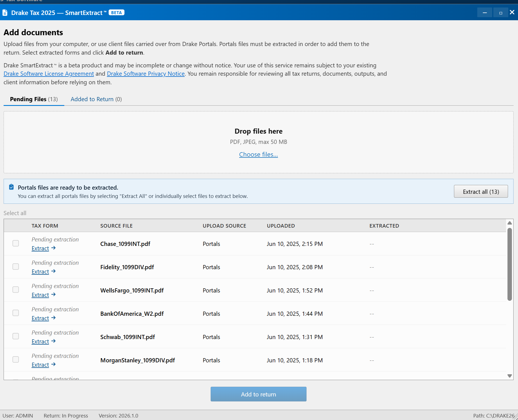The width and height of the screenshot is (518, 420).
Task: Open the Drake Software Privacy Notice link
Action: coord(146,74)
